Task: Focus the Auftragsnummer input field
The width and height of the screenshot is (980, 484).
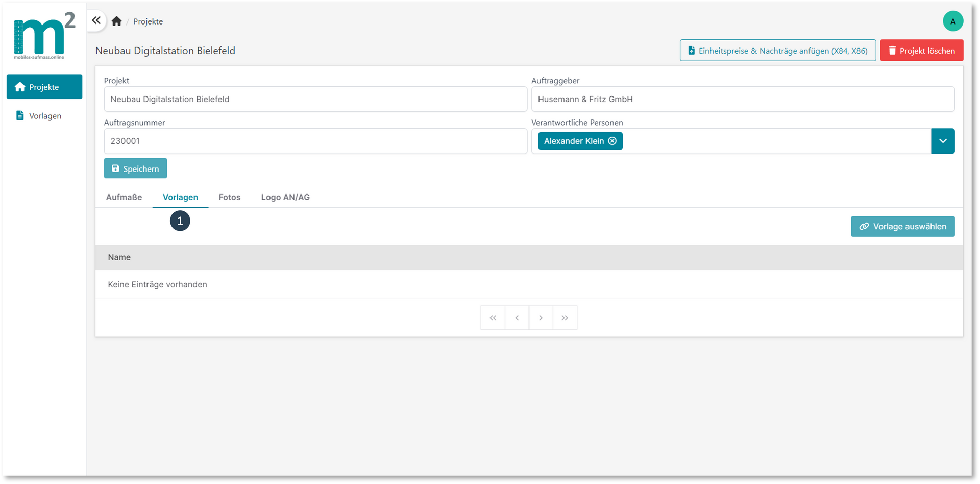Action: coord(315,141)
